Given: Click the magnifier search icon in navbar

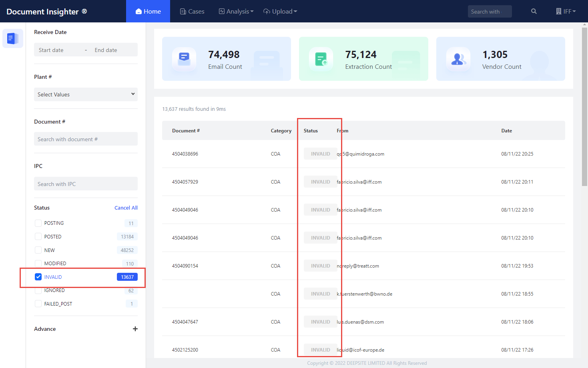Looking at the screenshot, I should [534, 11].
